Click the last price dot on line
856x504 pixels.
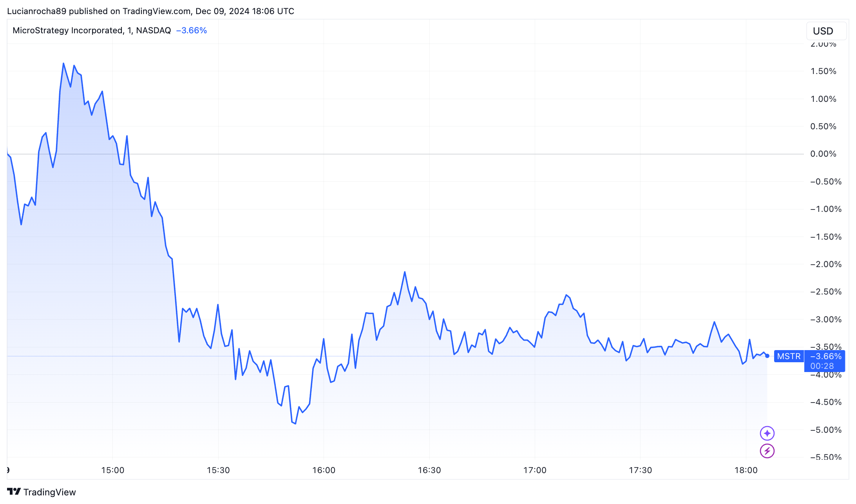[x=767, y=356]
